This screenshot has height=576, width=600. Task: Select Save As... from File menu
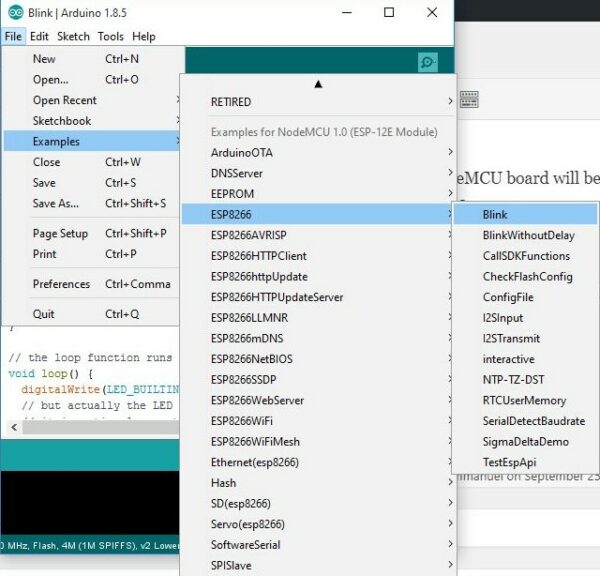55,204
